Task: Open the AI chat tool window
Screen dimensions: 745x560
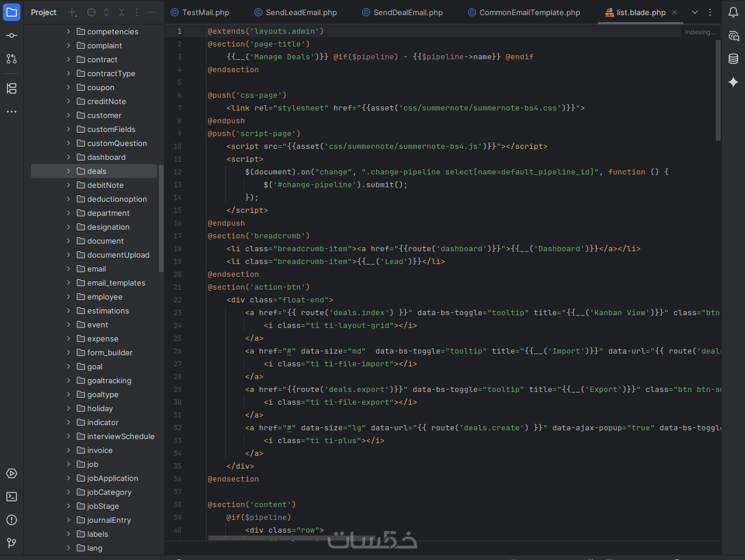Action: (733, 36)
